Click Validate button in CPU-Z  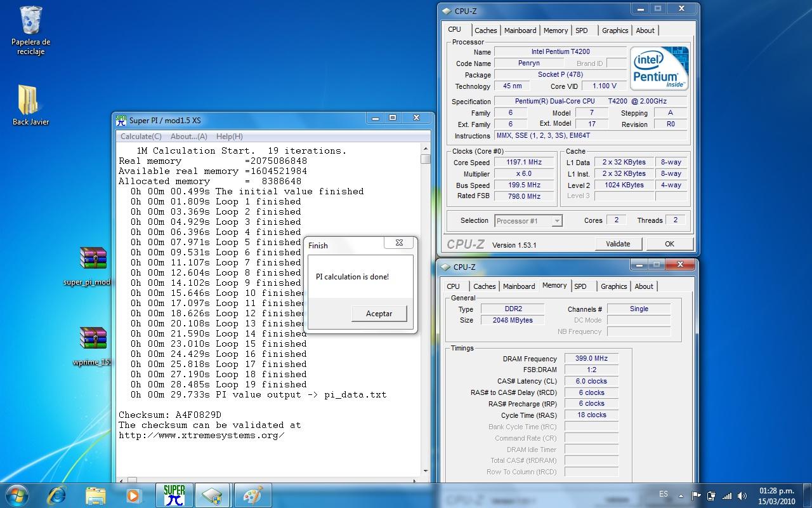(x=618, y=244)
